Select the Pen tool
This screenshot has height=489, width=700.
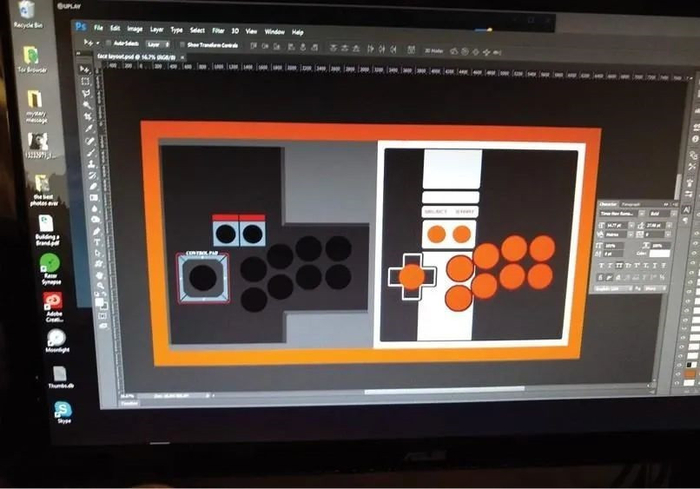96,231
